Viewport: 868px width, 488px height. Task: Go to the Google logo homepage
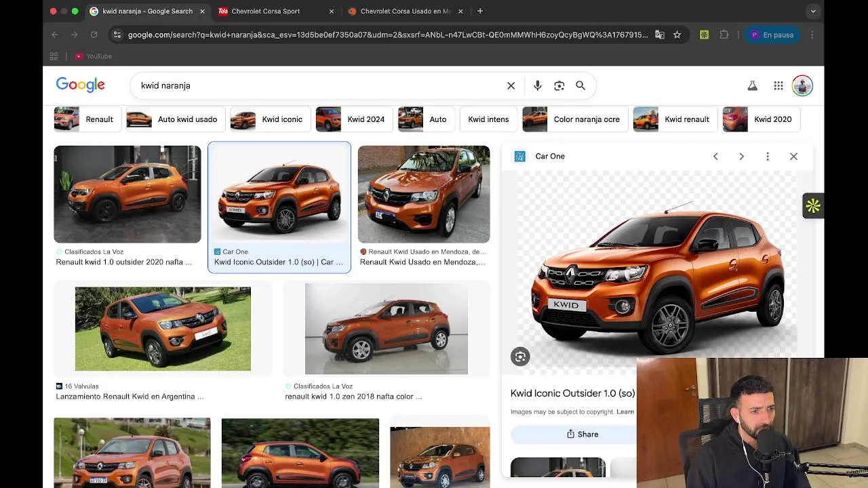[x=81, y=85]
